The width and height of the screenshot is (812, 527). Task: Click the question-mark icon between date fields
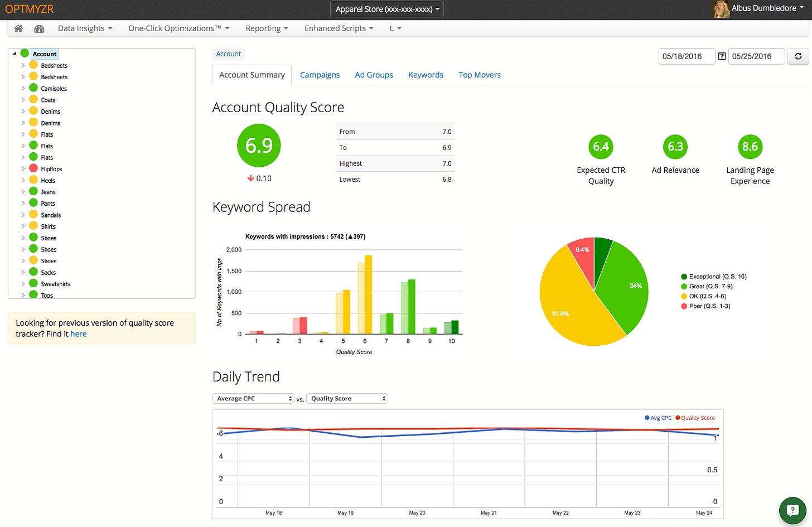722,56
